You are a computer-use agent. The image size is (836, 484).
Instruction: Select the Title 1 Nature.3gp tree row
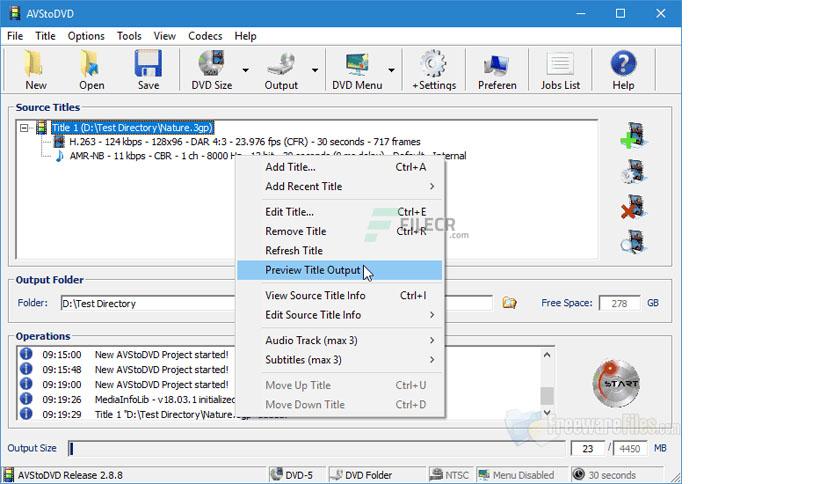click(132, 128)
